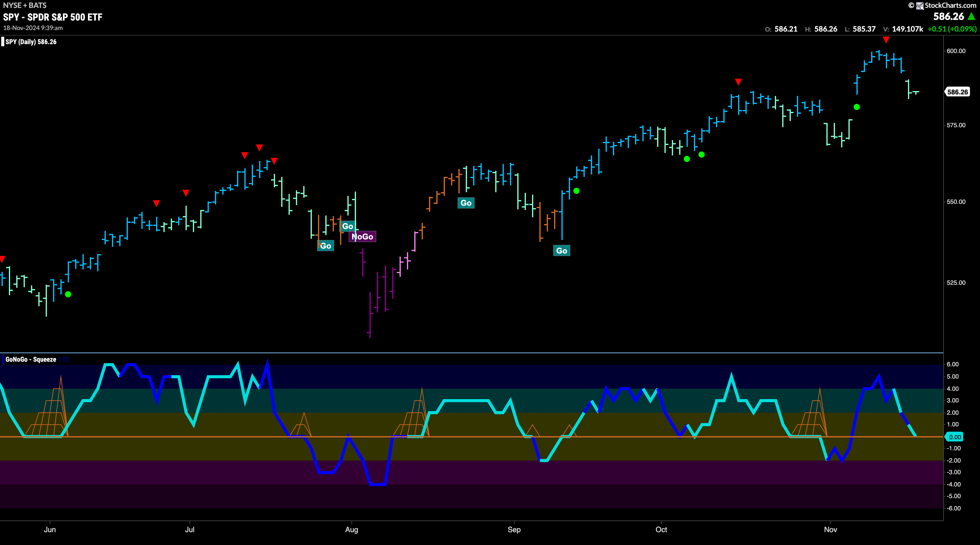Click the 3.00 squeeze axis label
980x545 pixels.
click(953, 401)
